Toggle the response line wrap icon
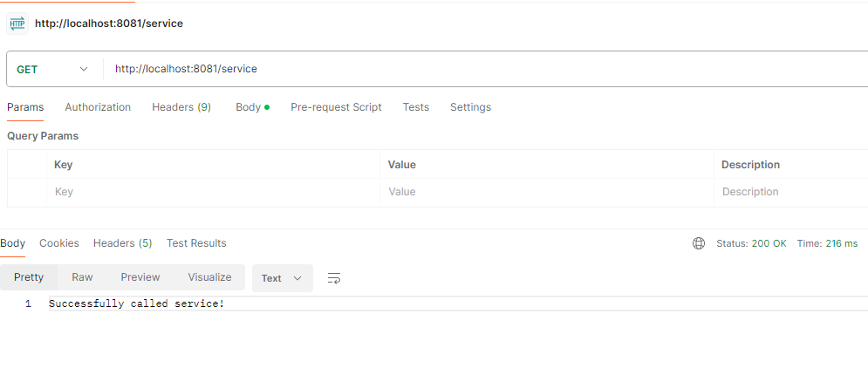The width and height of the screenshot is (868, 368). coord(333,278)
